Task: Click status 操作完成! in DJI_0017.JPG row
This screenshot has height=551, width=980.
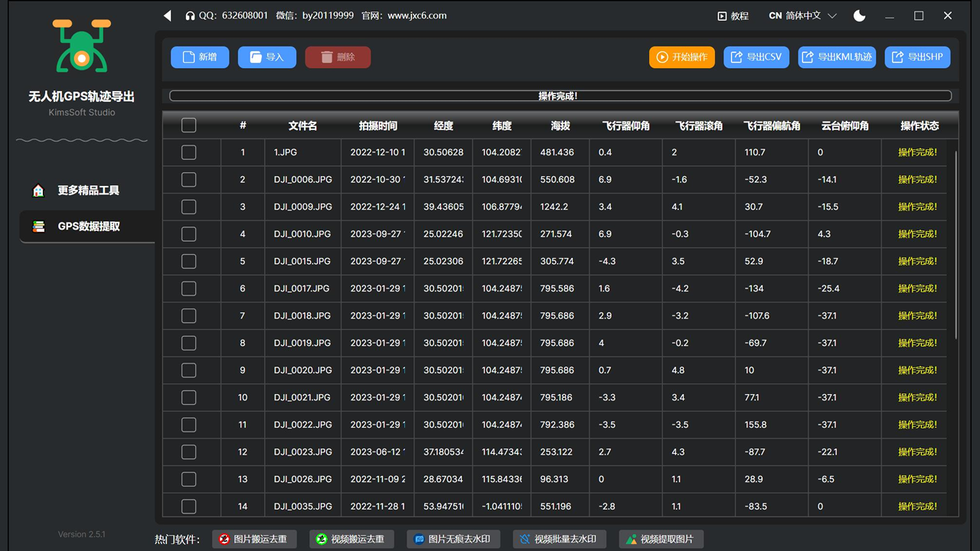Action: click(x=917, y=289)
